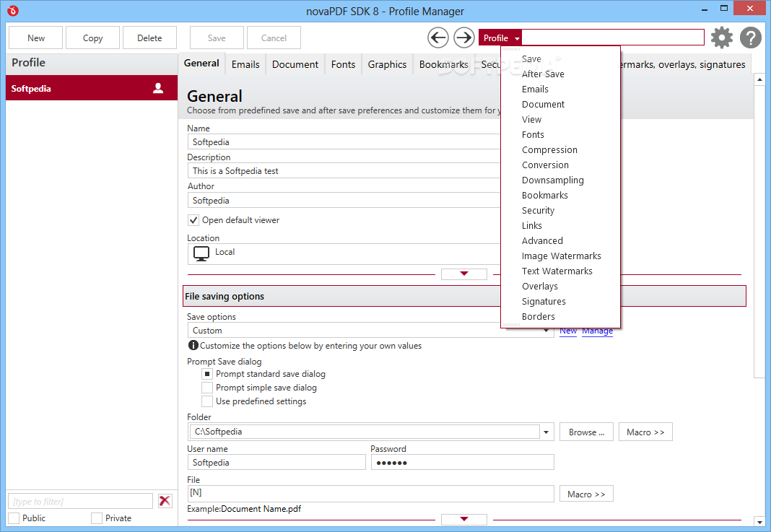Screen dimensions: 771x532
Task: Click the Local monitor icon under Location
Action: tap(201, 253)
